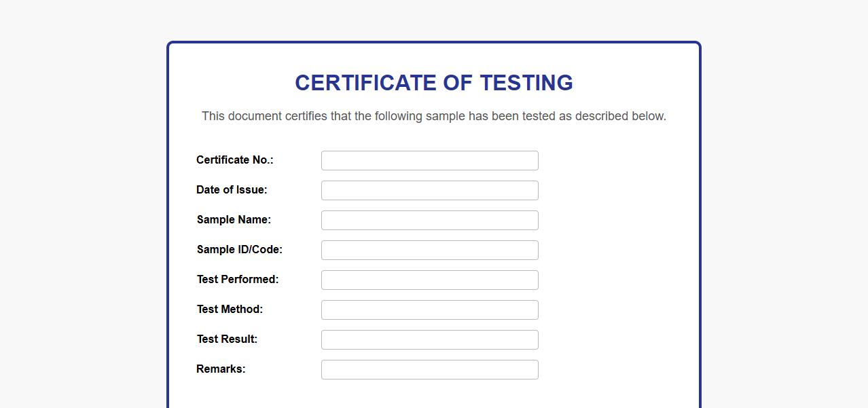Select the Sample Name input field

[429, 221]
